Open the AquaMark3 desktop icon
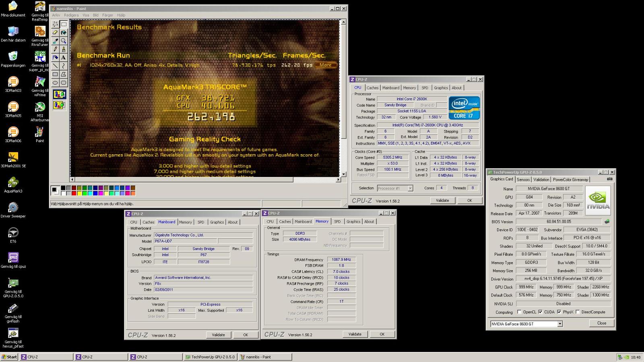Image resolution: width=644 pixels, height=362 pixels. click(x=13, y=185)
